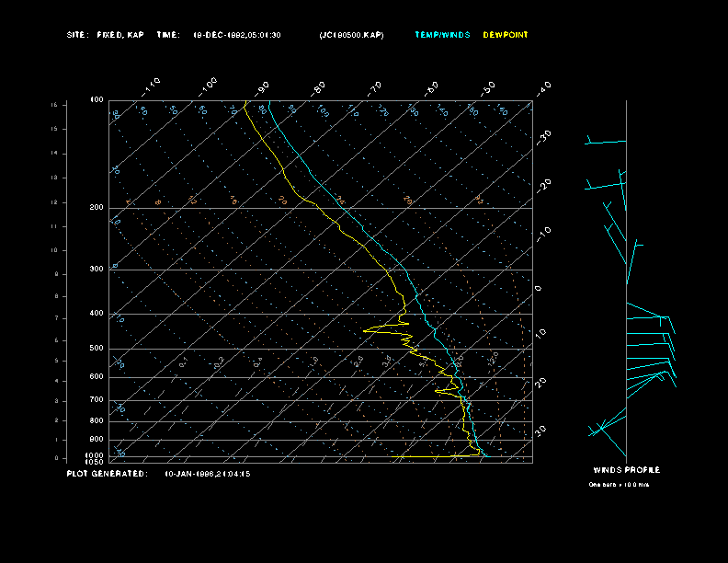Click the -90 isotherm label on top
The image size is (728, 563).
(x=263, y=87)
